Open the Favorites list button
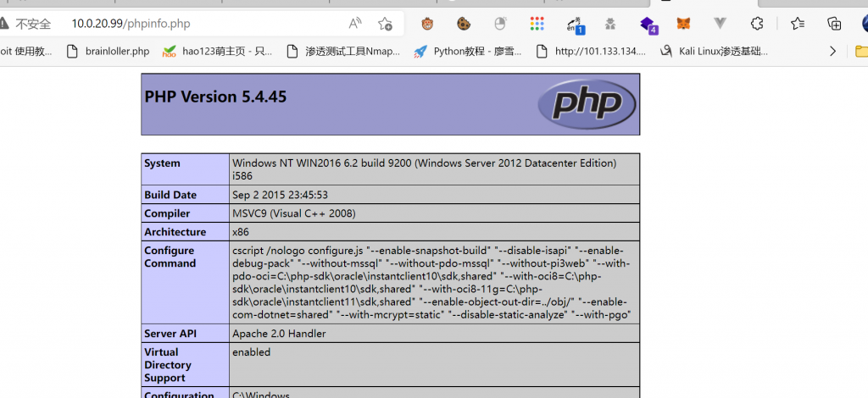Viewport: 868px width, 398px height. [x=798, y=24]
